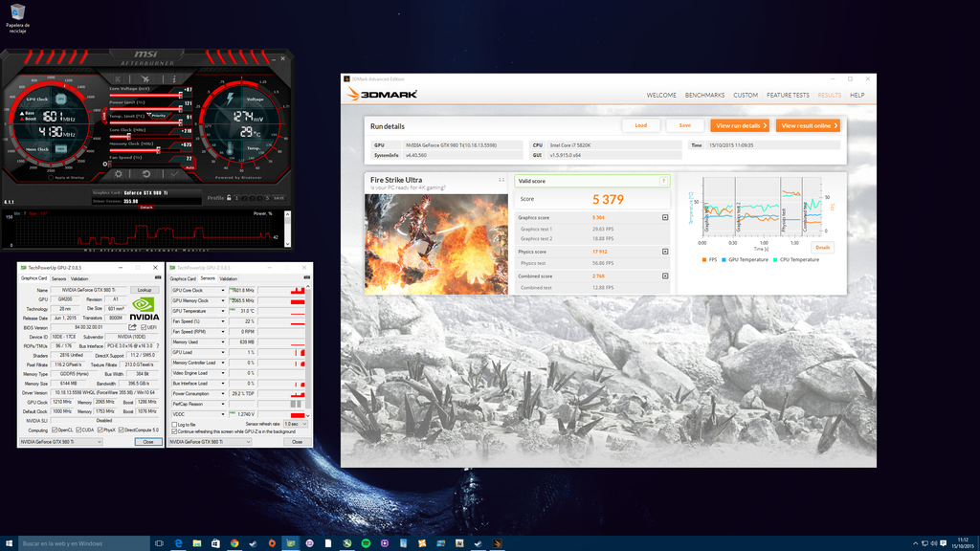Apply Afterburner settings checkmark icon
Image resolution: width=980 pixels, height=551 pixels.
tap(174, 174)
